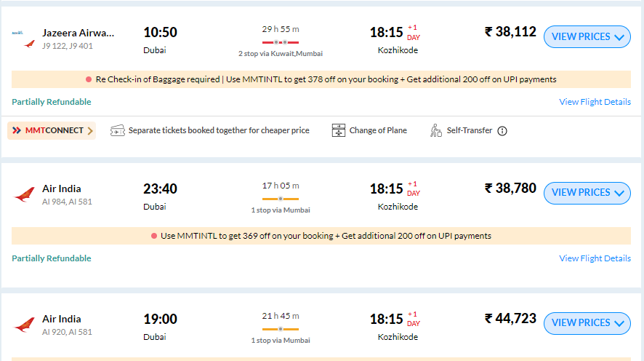The width and height of the screenshot is (644, 361).
Task: Click the separate tickets icon
Action: tap(118, 130)
